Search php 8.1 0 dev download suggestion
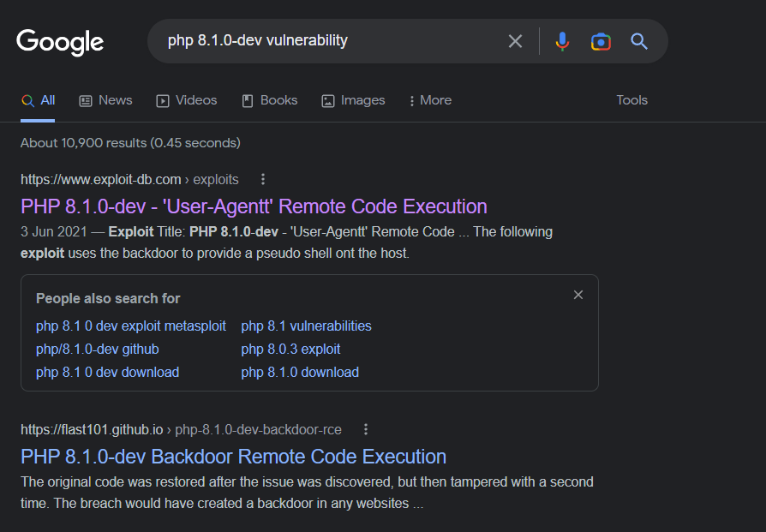The height and width of the screenshot is (532, 766). [107, 373]
